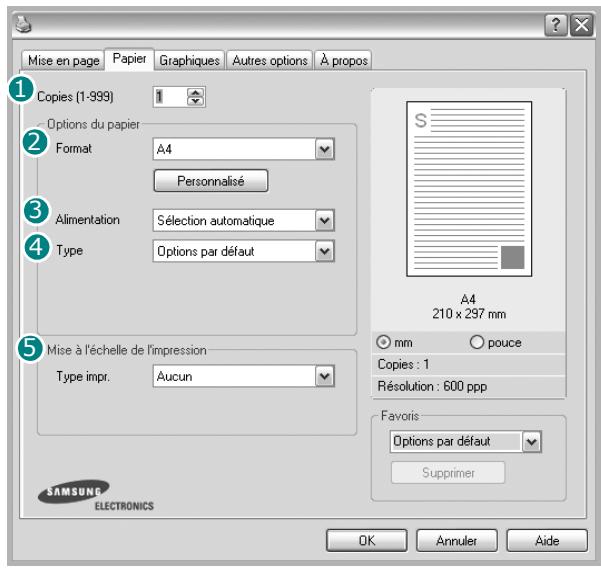The height and width of the screenshot is (568, 601).
Task: Increase copies with the up arrow
Action: pyautogui.click(x=195, y=92)
